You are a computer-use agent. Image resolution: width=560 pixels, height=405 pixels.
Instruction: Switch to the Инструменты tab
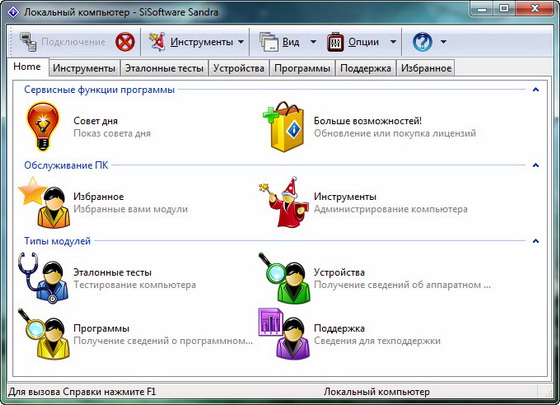pos(84,68)
